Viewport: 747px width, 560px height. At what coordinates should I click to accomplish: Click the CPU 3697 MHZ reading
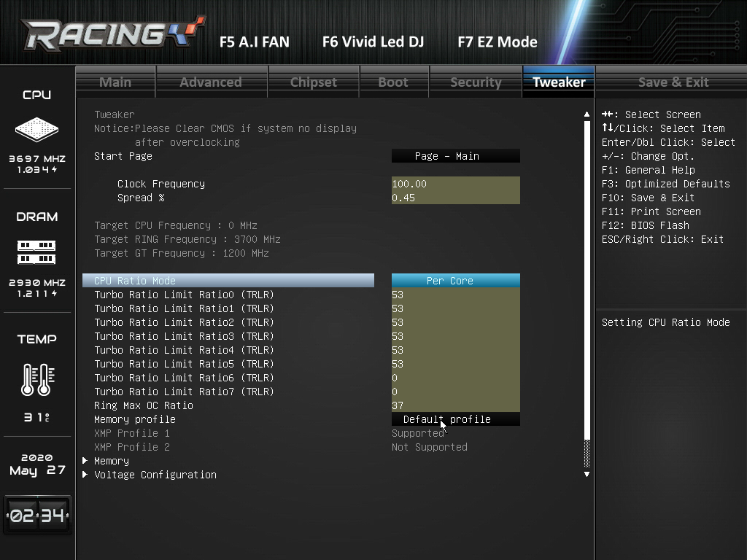[37, 158]
